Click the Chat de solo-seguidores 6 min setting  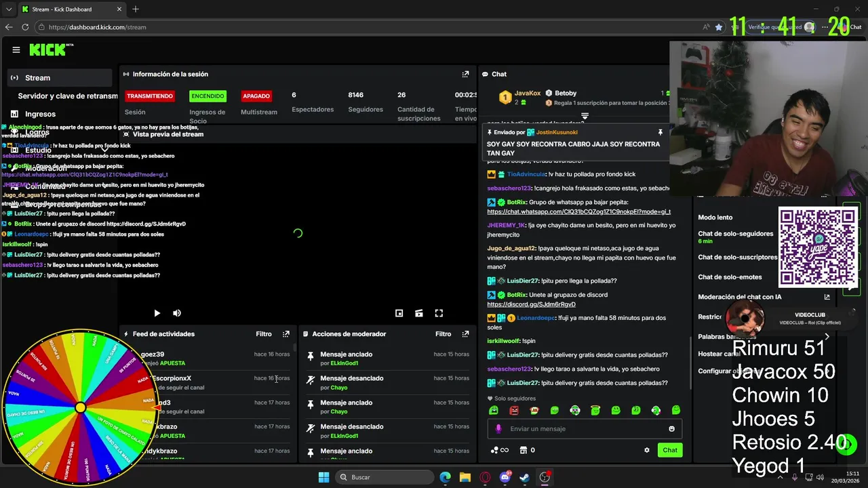point(736,237)
